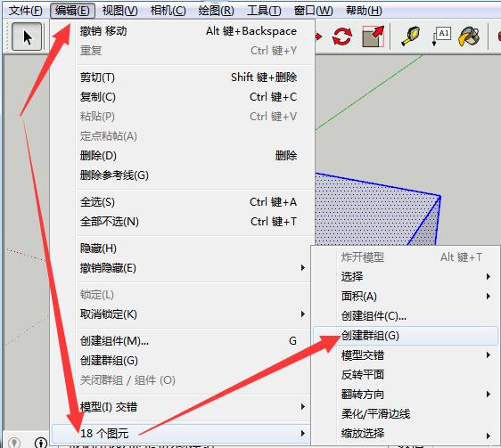Expand the 面积(A) submenu
Image resolution: width=501 pixels, height=448 pixels.
(x=406, y=297)
